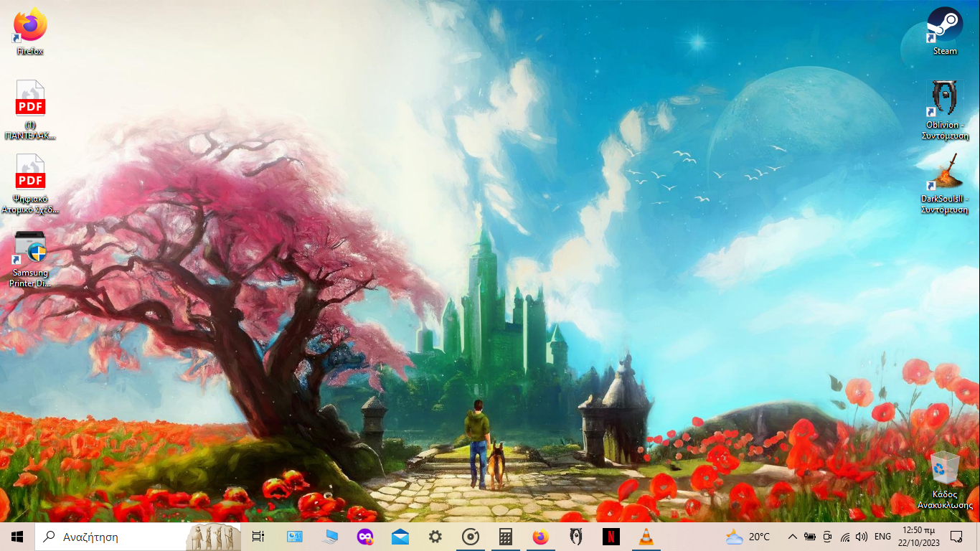Screen dimensions: 980x551
Task: Select the Oblivion shortcut on the desktop
Action: point(945,110)
